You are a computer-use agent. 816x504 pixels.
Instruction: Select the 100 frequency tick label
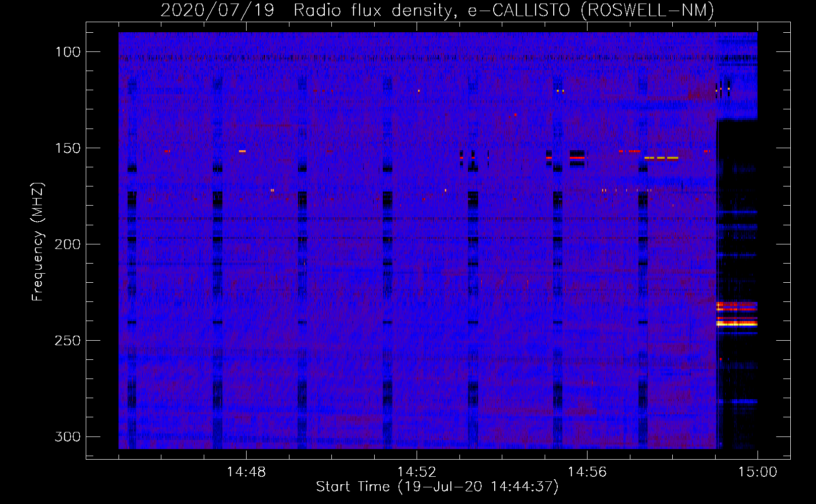tap(68, 52)
